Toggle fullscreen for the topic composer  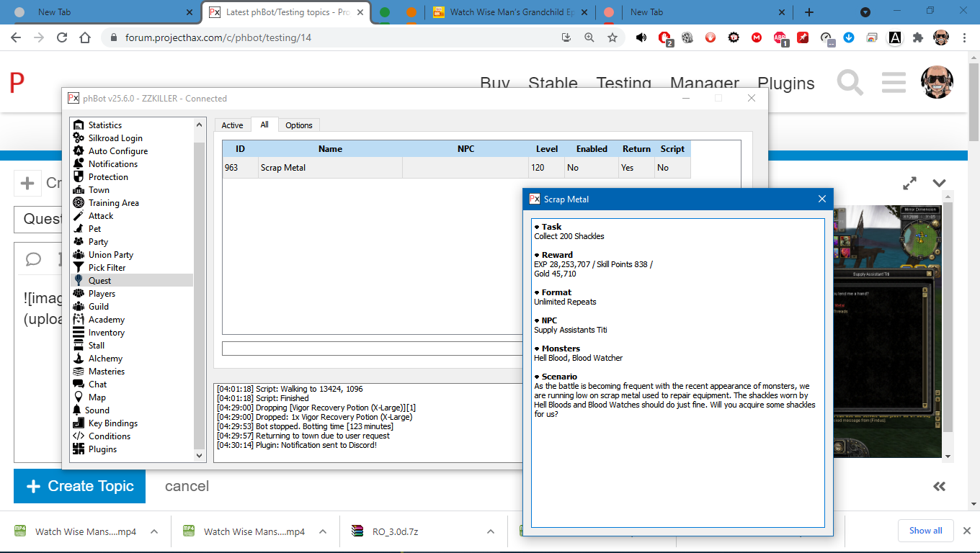[x=909, y=183]
